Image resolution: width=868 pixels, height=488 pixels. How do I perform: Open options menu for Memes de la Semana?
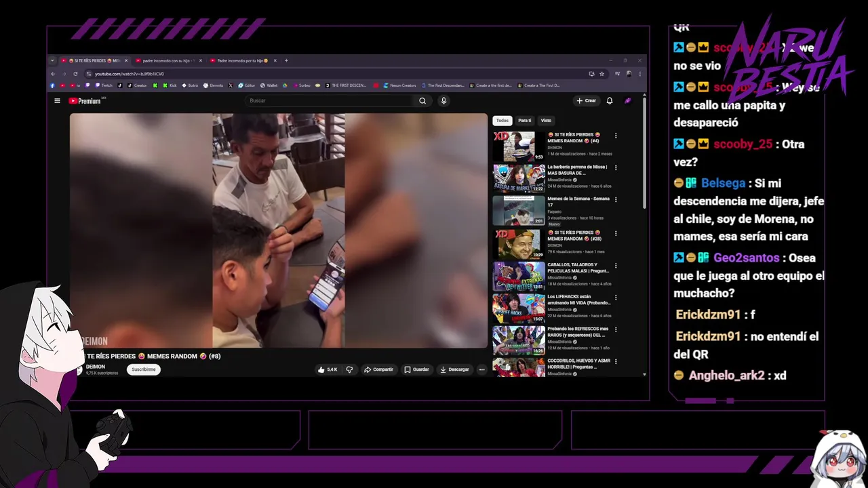point(616,200)
